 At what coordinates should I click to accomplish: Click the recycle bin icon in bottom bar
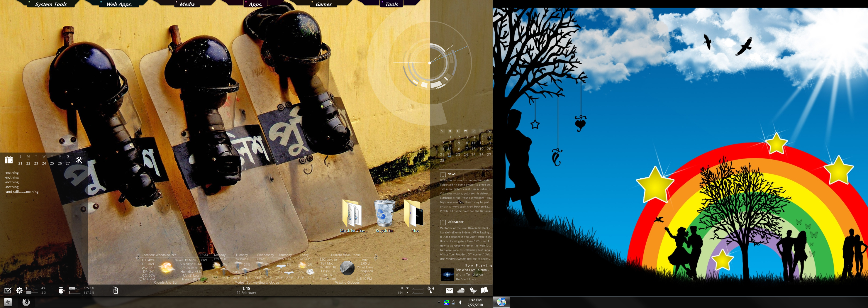[x=116, y=290]
